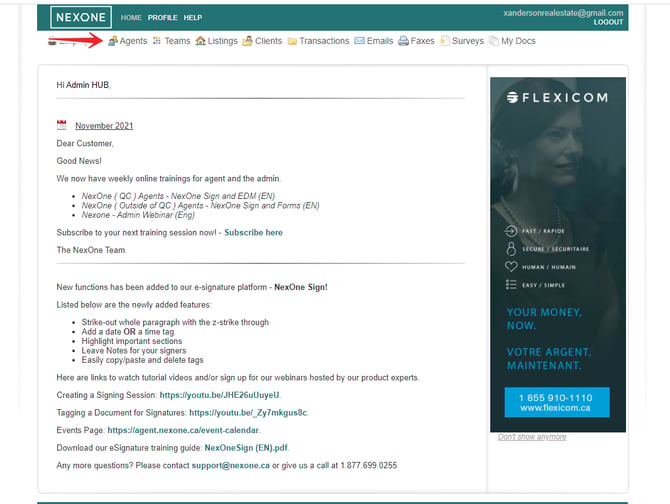The width and height of the screenshot is (670, 504).
Task: Open the Teams section
Action: pos(177,41)
